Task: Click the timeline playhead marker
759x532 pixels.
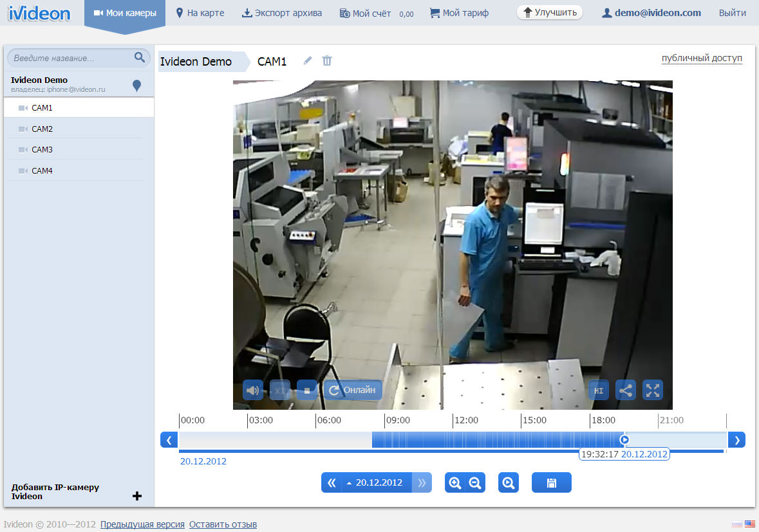Action: point(624,439)
